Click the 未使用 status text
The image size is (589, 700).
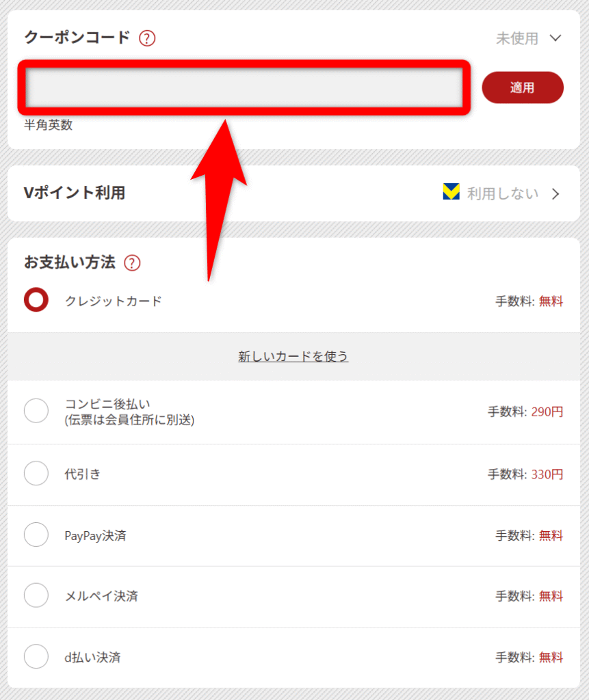click(x=517, y=38)
